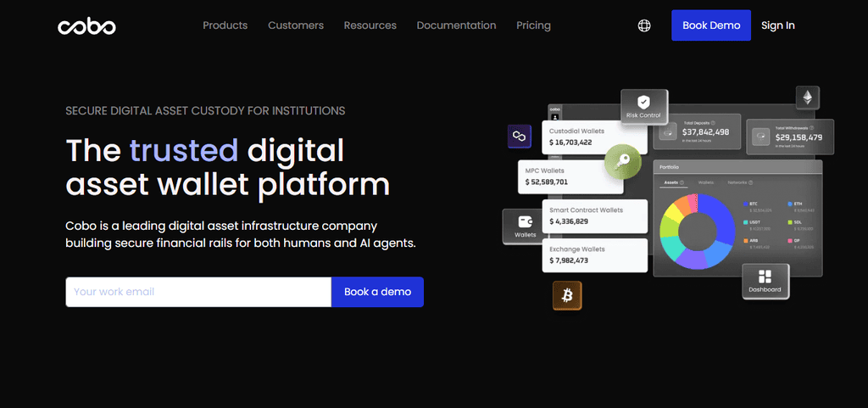
Task: Click the Wallets tile icon
Action: (x=525, y=222)
